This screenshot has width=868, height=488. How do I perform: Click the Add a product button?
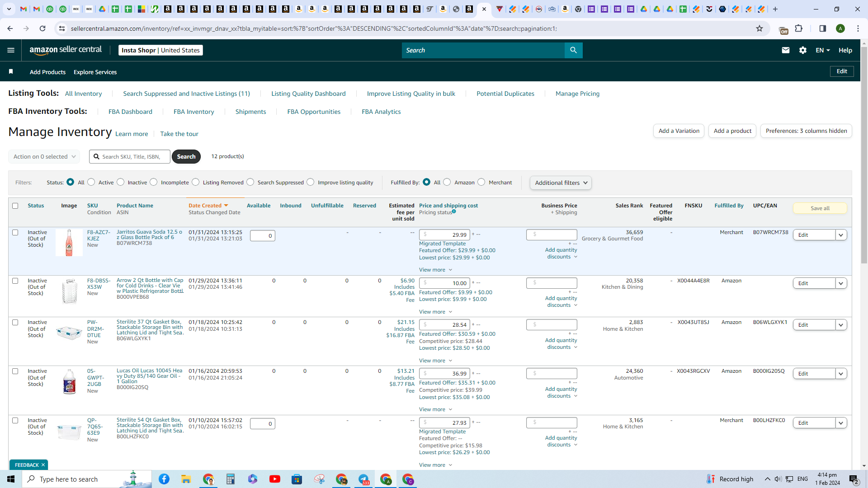pos(732,131)
